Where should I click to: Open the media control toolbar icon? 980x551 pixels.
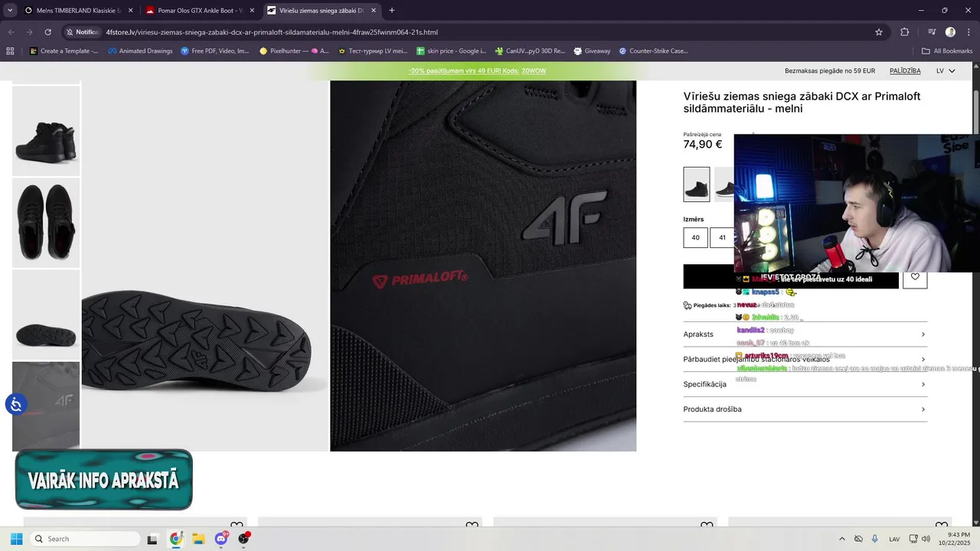click(x=932, y=32)
